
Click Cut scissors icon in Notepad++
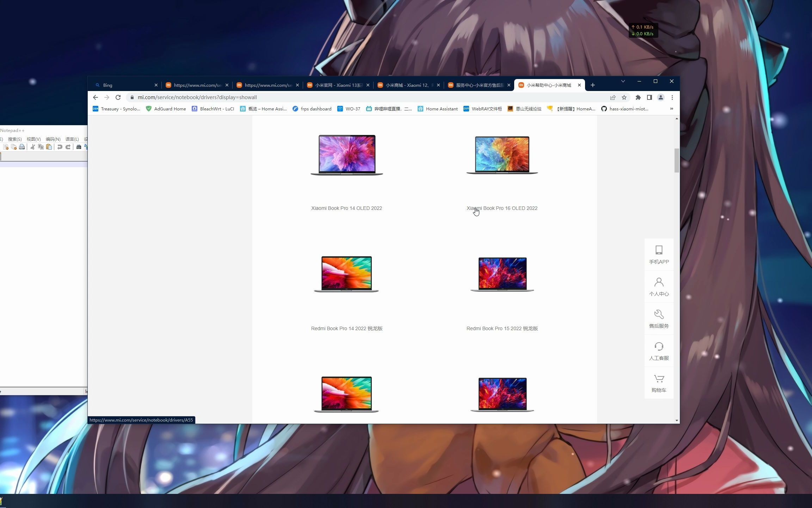click(32, 147)
